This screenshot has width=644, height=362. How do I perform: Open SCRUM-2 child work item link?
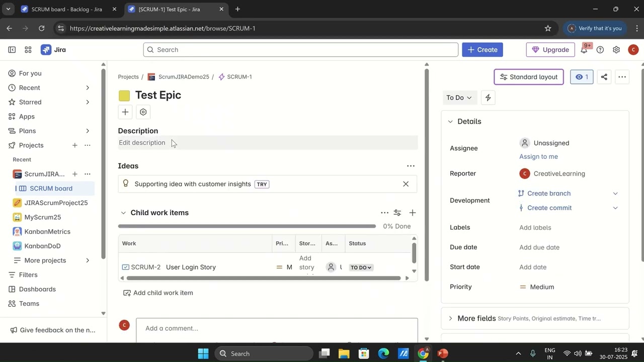(x=145, y=267)
